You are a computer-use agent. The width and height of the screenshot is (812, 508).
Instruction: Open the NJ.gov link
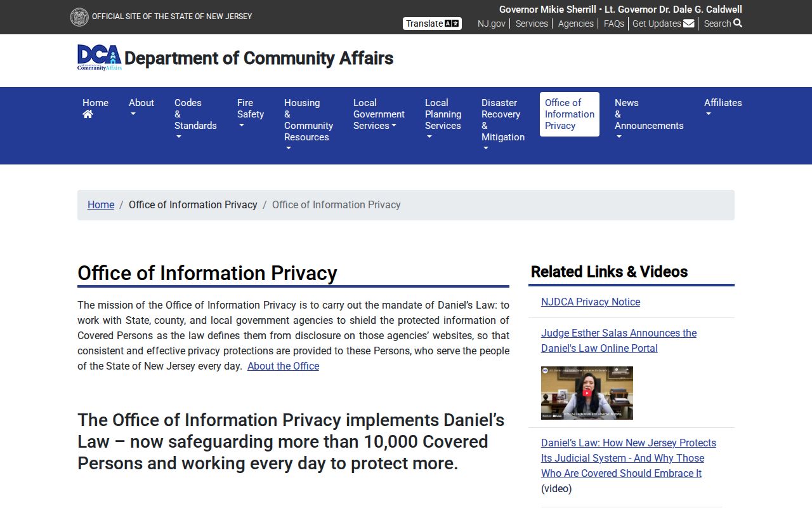point(492,23)
